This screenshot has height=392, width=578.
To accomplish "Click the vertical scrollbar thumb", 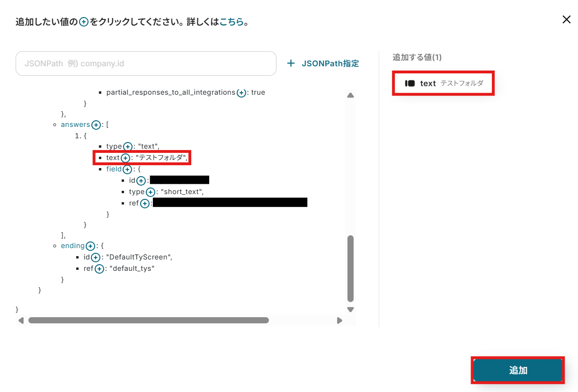I will (350, 268).
